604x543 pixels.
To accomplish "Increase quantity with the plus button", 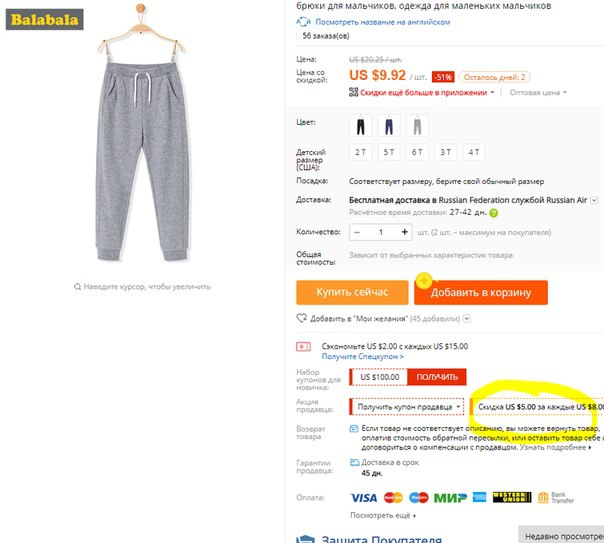I will (x=404, y=232).
